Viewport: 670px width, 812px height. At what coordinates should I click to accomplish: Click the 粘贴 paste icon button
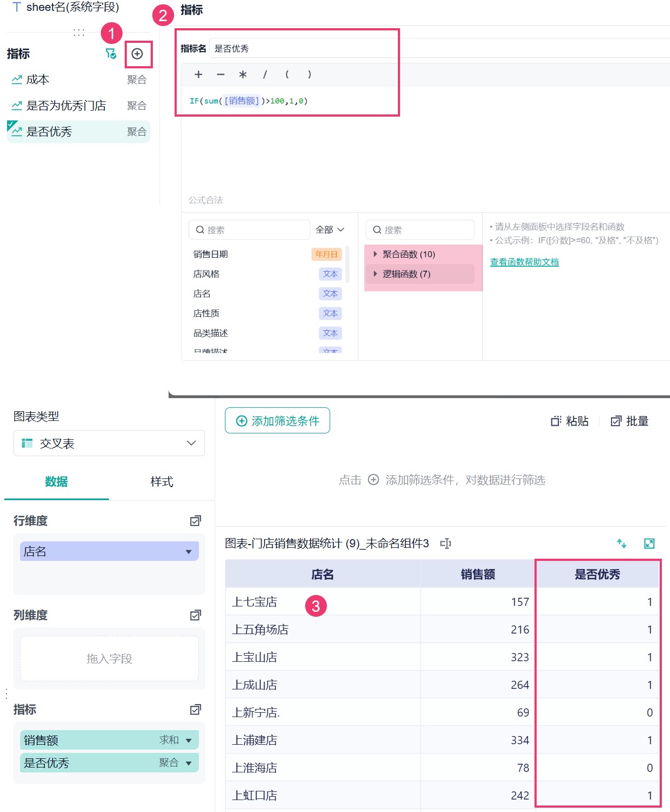[570, 421]
